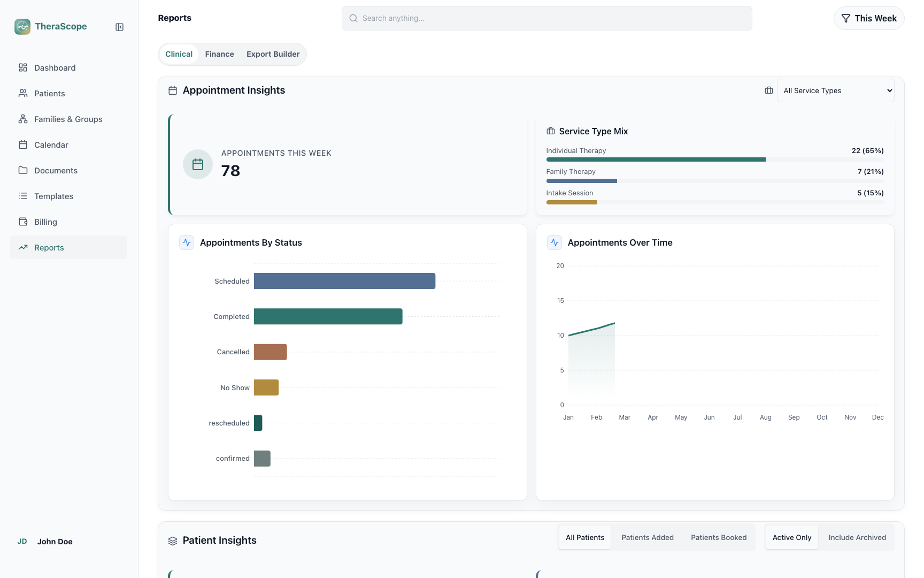Click the calendar icon beside Appointment Insights
Image resolution: width=924 pixels, height=578 pixels.
173,90
